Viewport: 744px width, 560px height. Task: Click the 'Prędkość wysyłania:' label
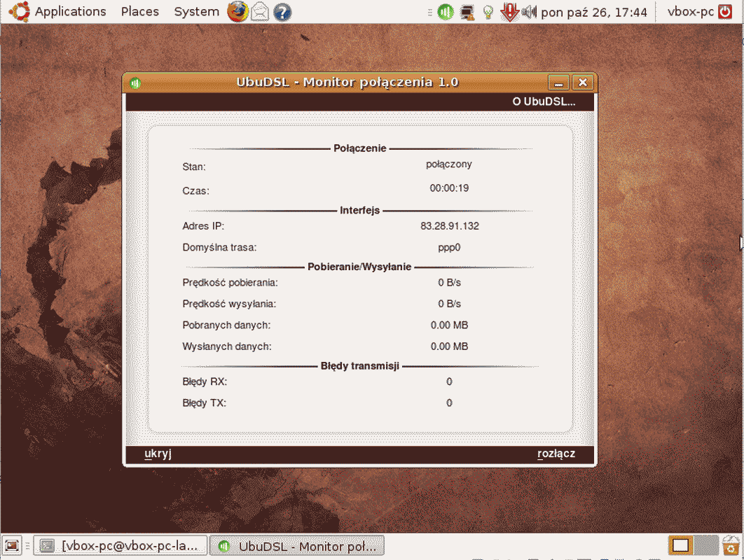[x=229, y=304]
